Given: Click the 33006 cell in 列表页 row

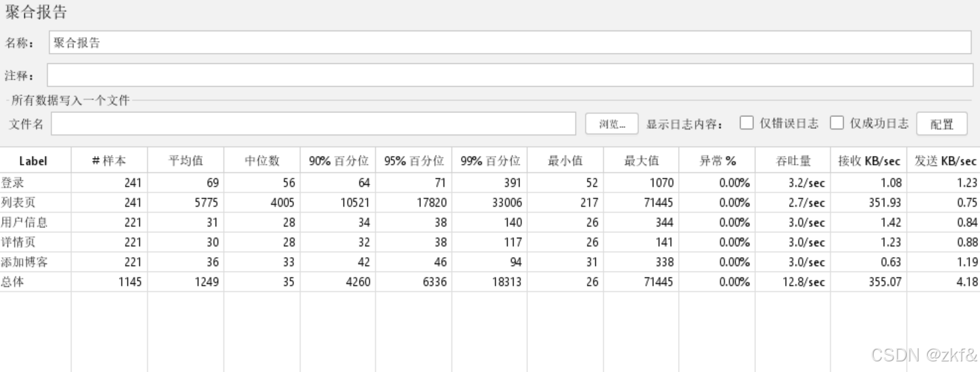Looking at the screenshot, I should tap(508, 202).
